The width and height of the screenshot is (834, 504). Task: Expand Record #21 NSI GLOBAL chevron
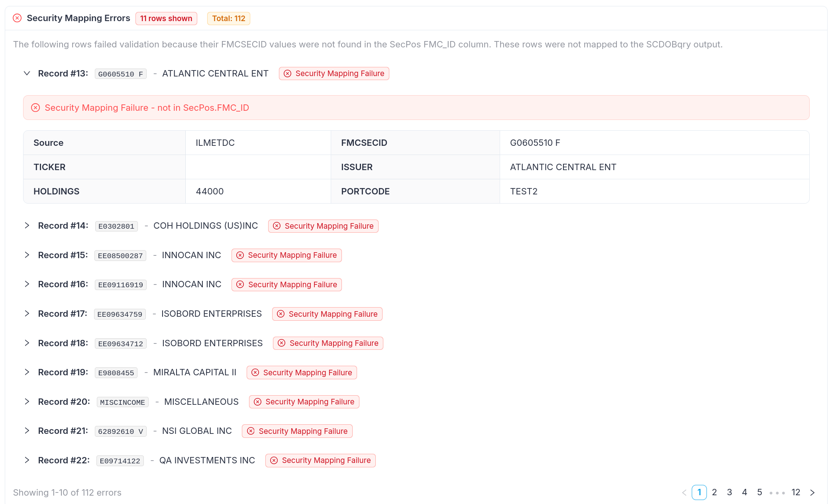(27, 431)
